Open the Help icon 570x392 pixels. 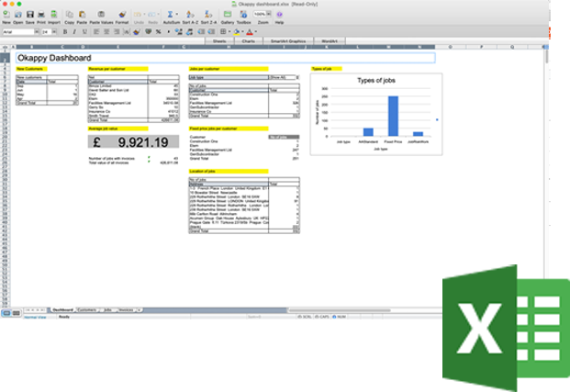(x=279, y=15)
